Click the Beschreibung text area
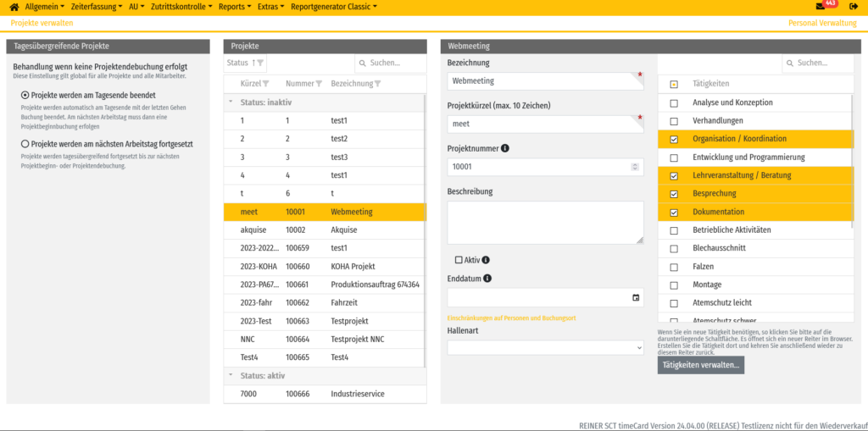868x431 pixels. [545, 223]
